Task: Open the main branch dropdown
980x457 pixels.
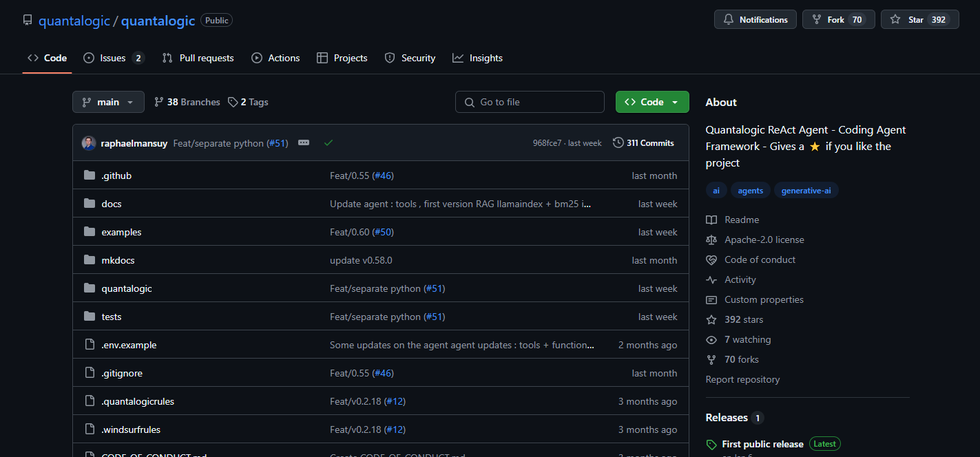Action: tap(108, 102)
